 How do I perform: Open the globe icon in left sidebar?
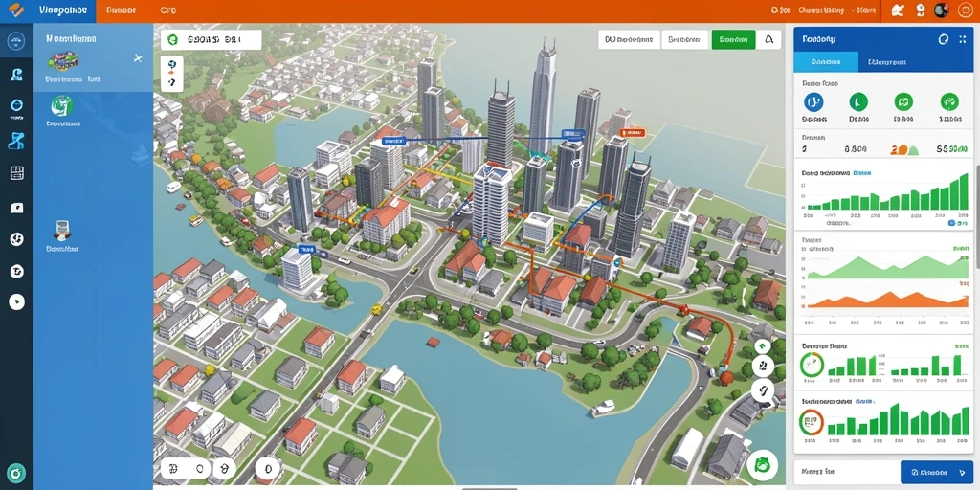17,238
